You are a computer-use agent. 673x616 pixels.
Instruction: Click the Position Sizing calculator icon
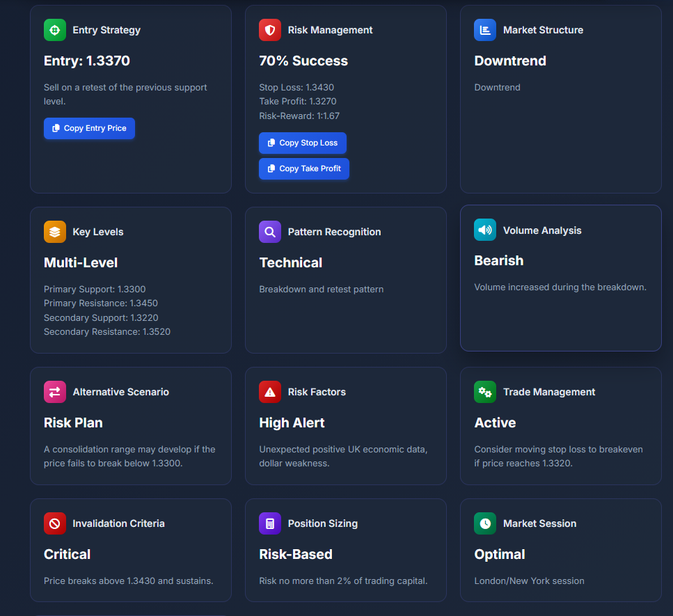269,523
